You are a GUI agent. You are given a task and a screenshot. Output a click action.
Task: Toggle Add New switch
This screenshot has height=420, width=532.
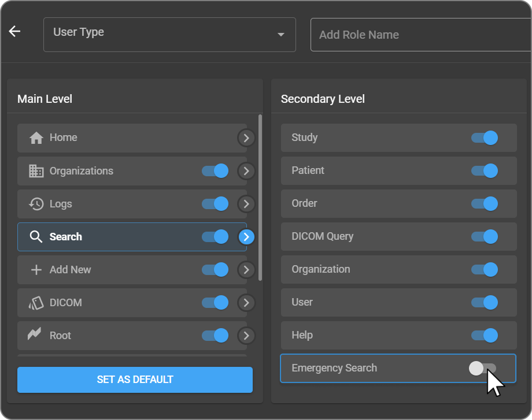215,269
